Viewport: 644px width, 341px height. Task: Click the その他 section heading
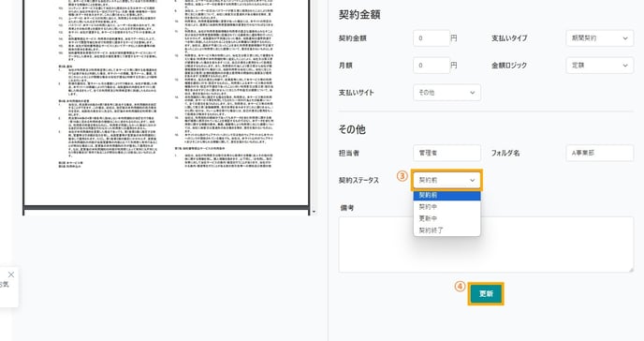point(352,129)
